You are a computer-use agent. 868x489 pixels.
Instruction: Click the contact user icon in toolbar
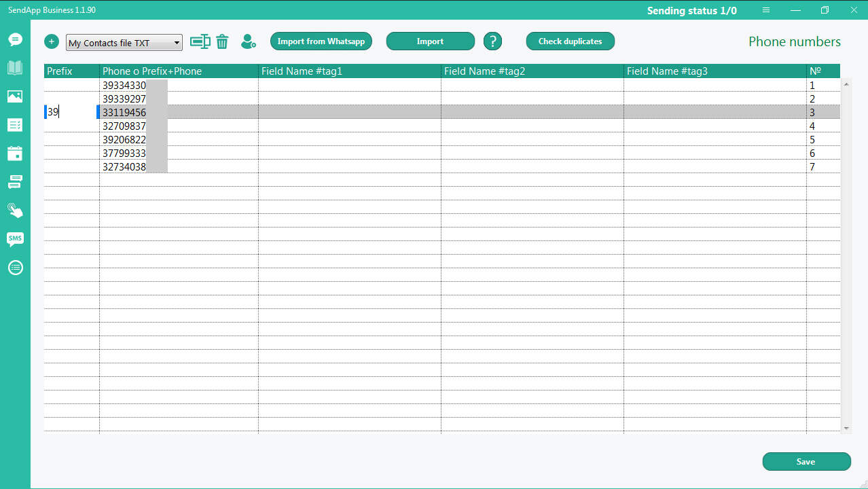249,41
